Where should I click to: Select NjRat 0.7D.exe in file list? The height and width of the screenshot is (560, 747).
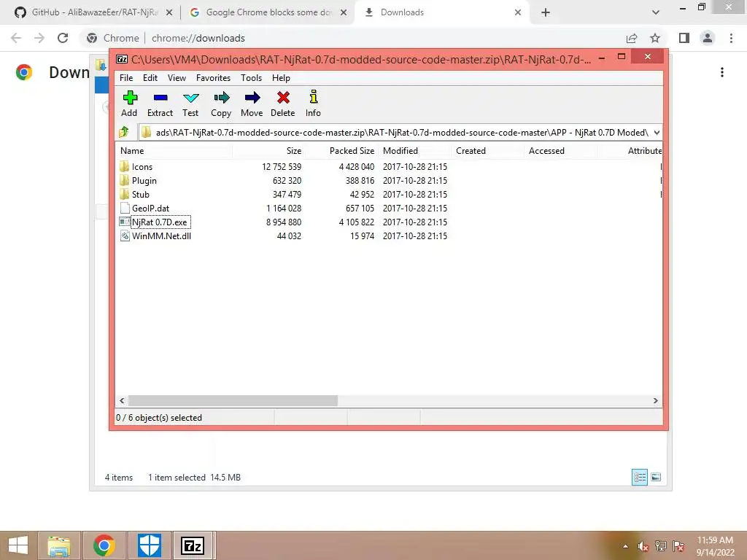click(160, 222)
